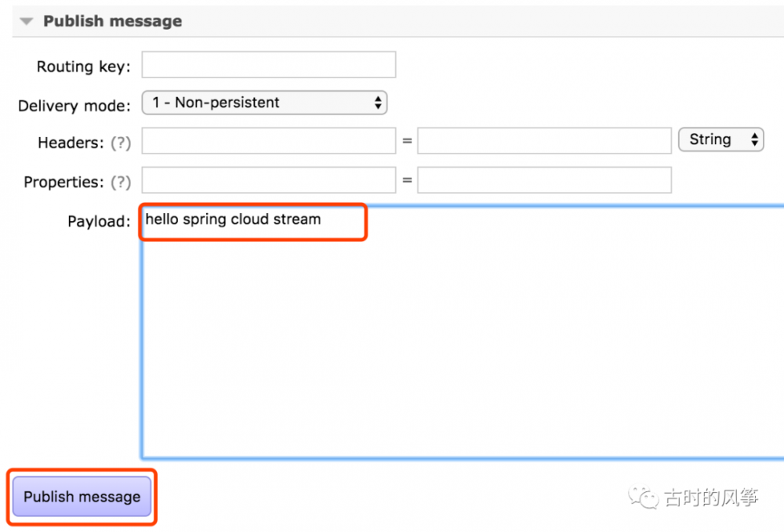Viewport: 784px width, 532px height.
Task: Click the 古时的风筝 watermark text
Action: point(711,497)
